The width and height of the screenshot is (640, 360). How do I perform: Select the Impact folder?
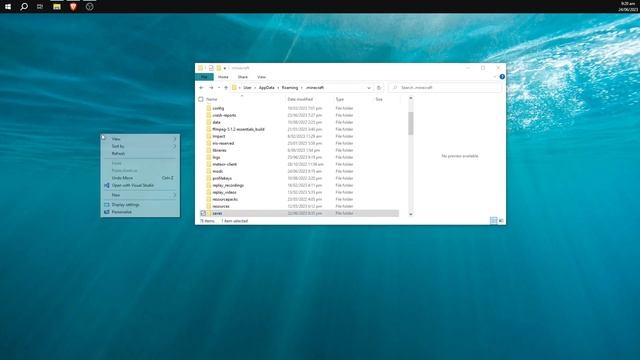(219, 136)
